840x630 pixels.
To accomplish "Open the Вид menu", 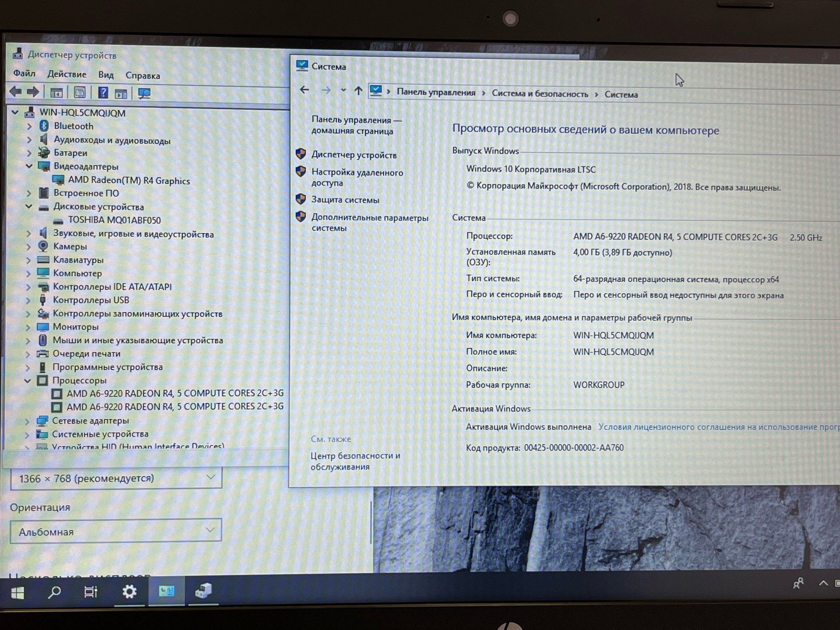I will [x=106, y=75].
